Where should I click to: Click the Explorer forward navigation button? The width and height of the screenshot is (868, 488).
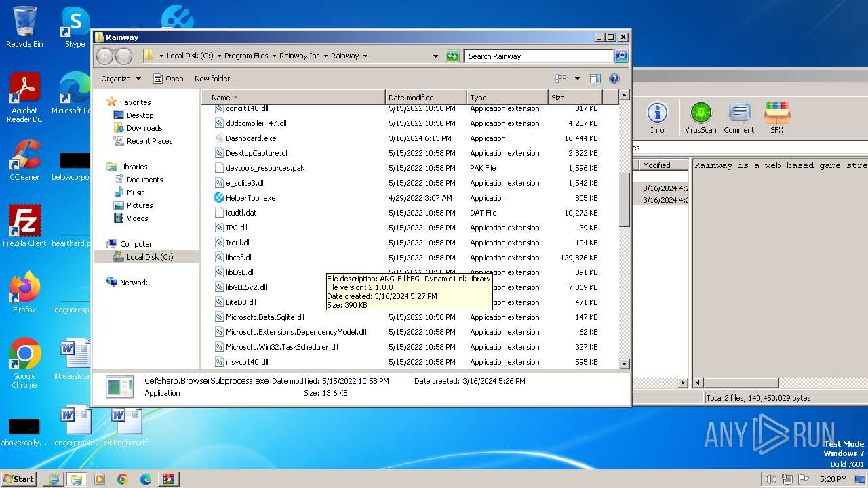point(123,56)
